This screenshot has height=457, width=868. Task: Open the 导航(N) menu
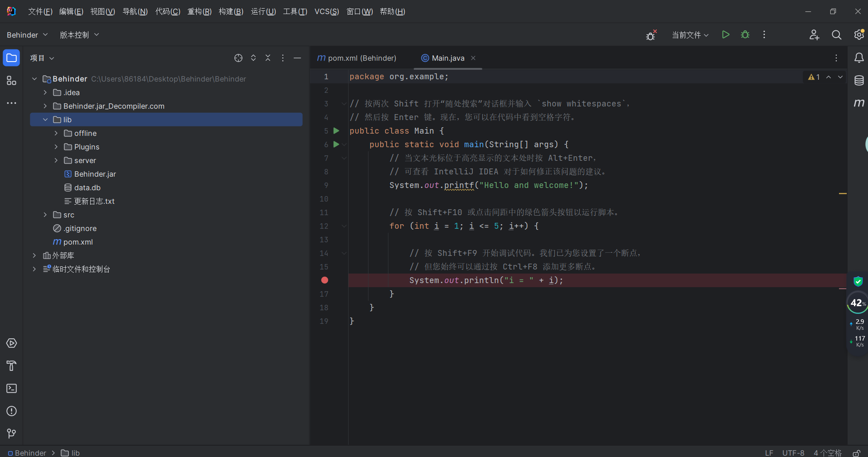click(x=135, y=12)
